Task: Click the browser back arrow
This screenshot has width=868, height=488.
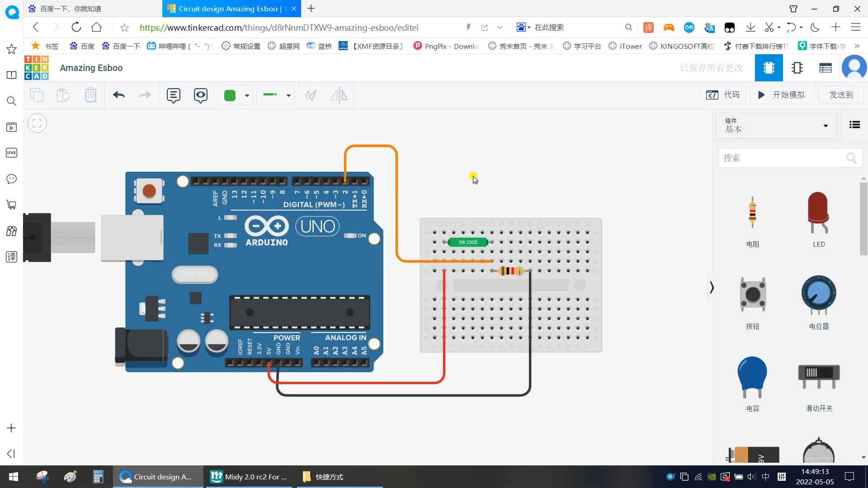Action: (x=36, y=27)
